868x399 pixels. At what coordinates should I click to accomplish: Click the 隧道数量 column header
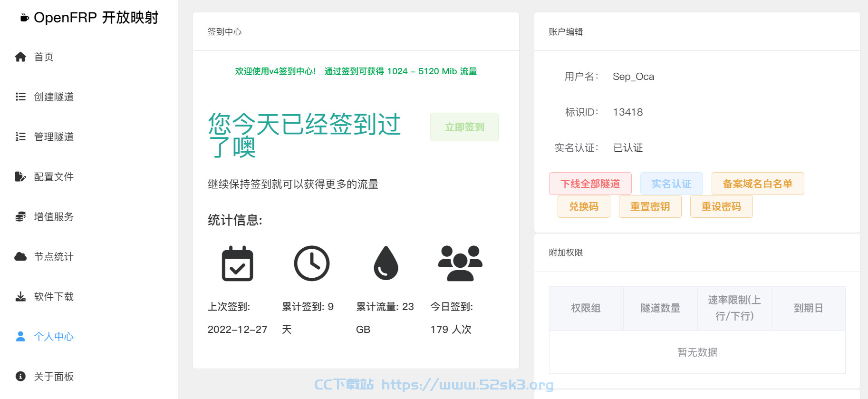(x=660, y=308)
